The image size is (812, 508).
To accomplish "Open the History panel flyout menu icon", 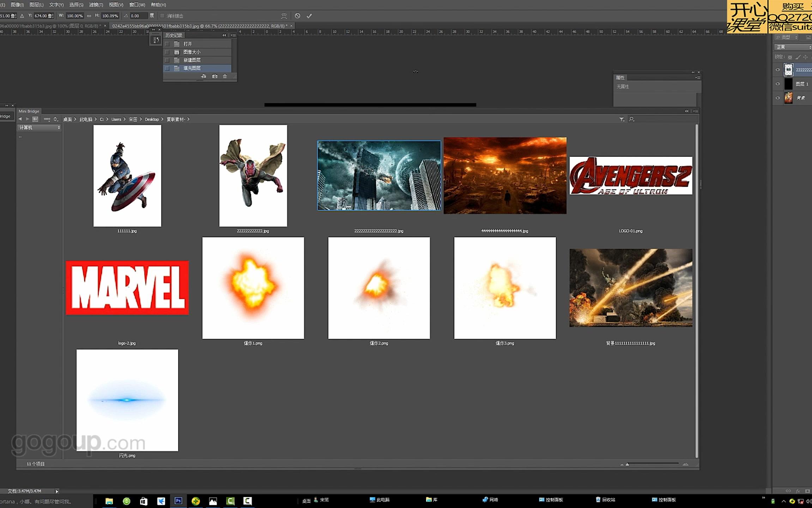I will point(233,35).
